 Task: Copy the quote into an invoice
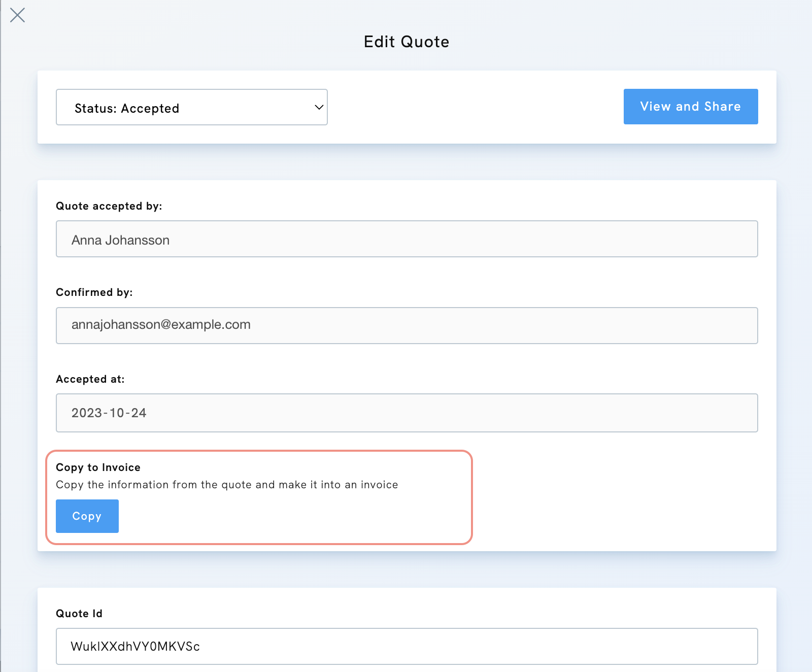(x=87, y=516)
